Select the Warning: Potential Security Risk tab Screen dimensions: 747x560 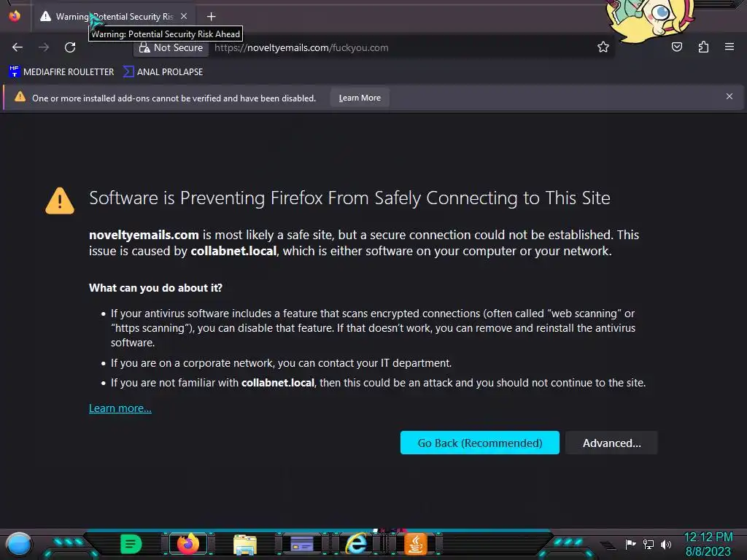[x=115, y=17]
